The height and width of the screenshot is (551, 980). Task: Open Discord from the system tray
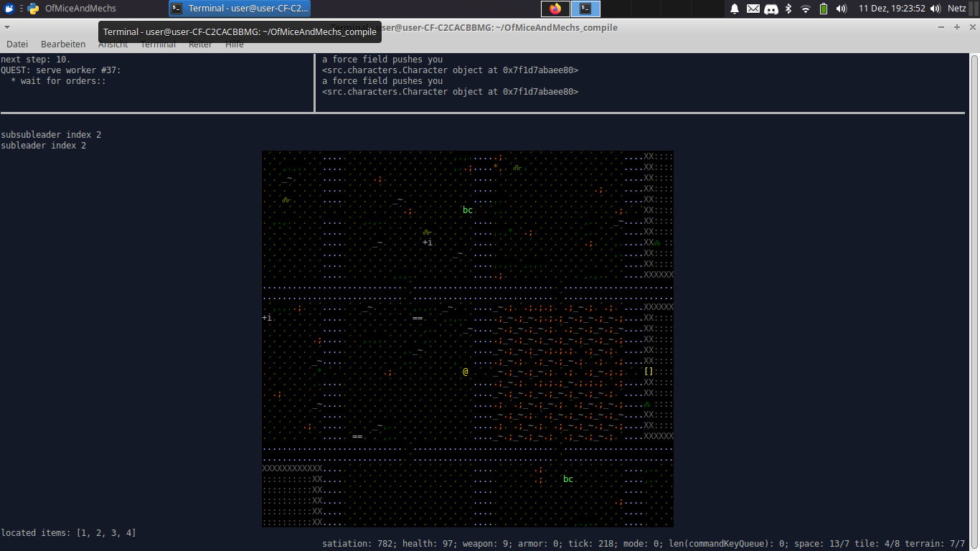[771, 9]
